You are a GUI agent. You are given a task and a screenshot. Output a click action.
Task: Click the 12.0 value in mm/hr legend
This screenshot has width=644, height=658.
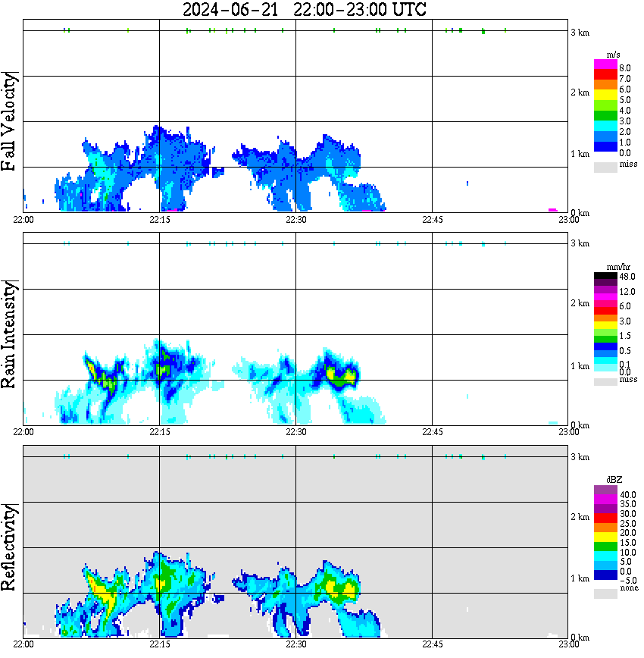click(627, 292)
